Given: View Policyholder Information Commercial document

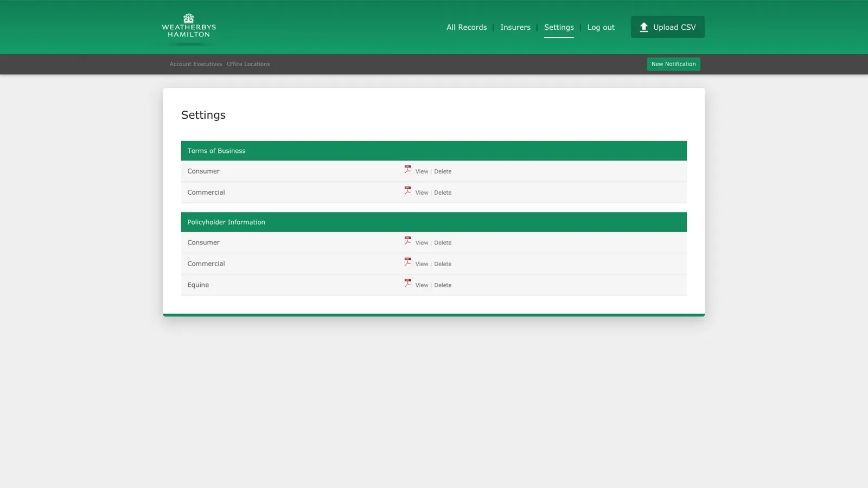Looking at the screenshot, I should point(422,264).
